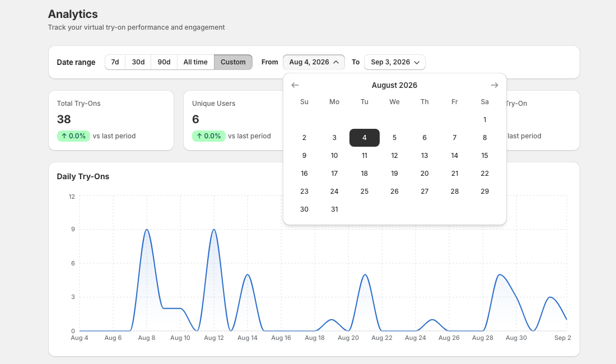Screen dimensions: 616x364
Task: Select the All time date range
Action: tap(195, 62)
